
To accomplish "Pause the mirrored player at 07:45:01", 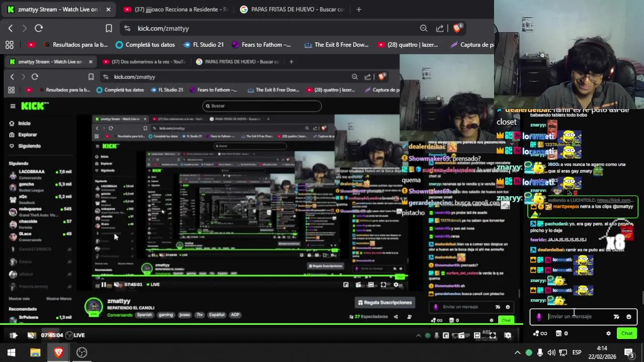I will click(104, 285).
